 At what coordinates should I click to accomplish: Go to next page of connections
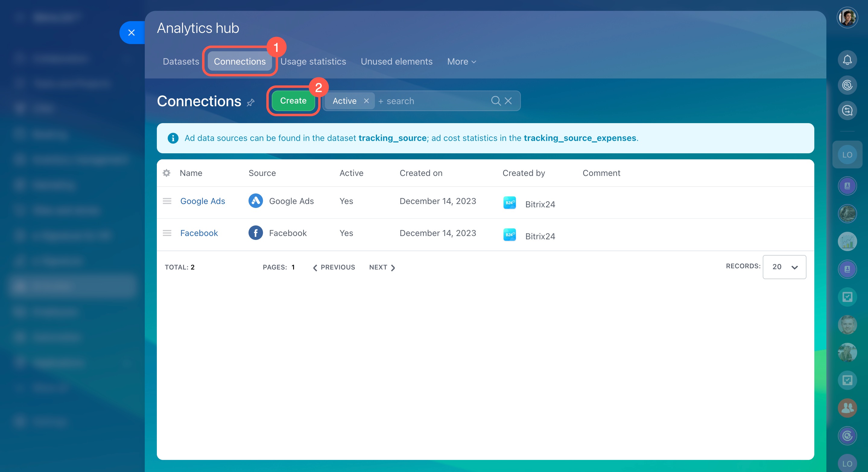[x=382, y=267]
